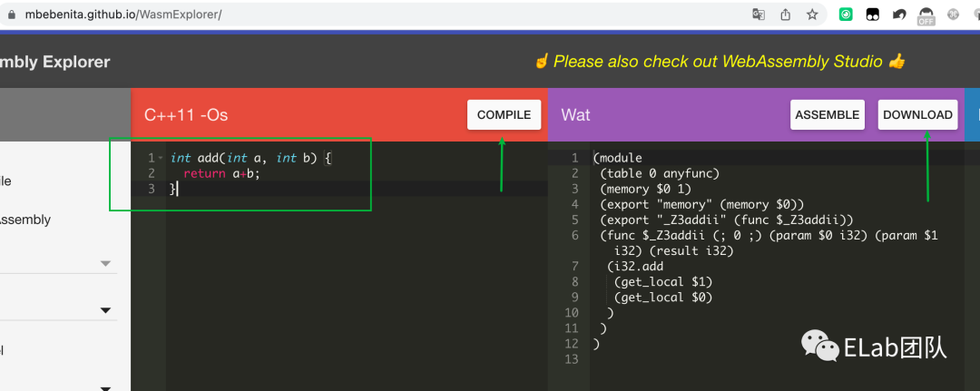Click the ASSEMBLE button

(x=827, y=115)
